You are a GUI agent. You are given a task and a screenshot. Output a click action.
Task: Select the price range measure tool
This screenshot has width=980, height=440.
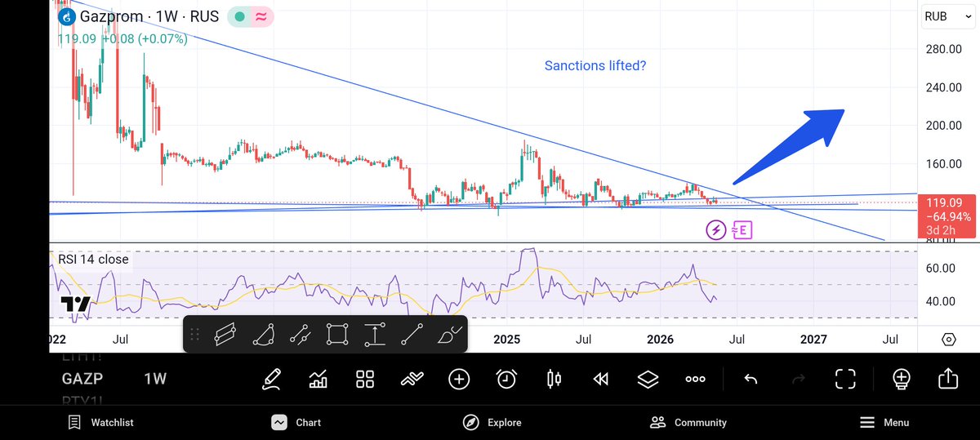tap(375, 334)
